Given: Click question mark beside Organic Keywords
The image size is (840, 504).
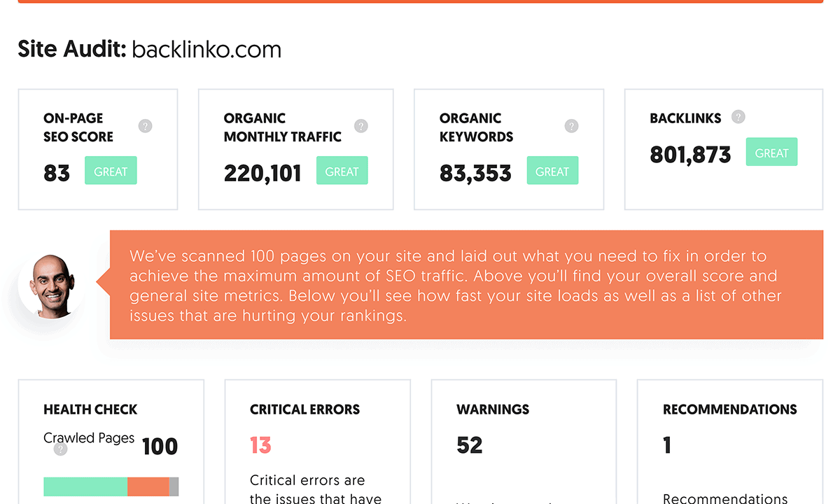Looking at the screenshot, I should (x=571, y=126).
